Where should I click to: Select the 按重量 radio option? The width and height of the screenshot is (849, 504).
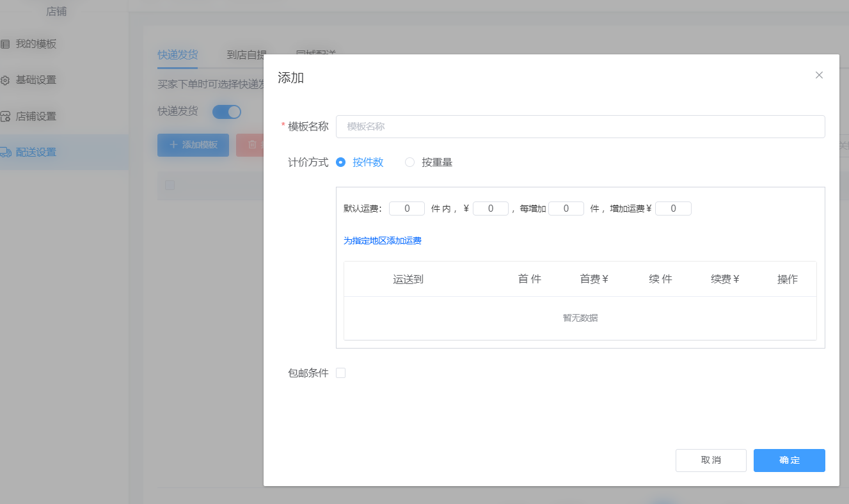click(409, 162)
